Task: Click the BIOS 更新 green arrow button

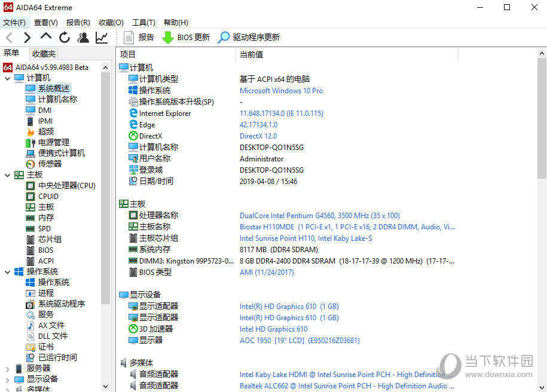Action: 186,37
